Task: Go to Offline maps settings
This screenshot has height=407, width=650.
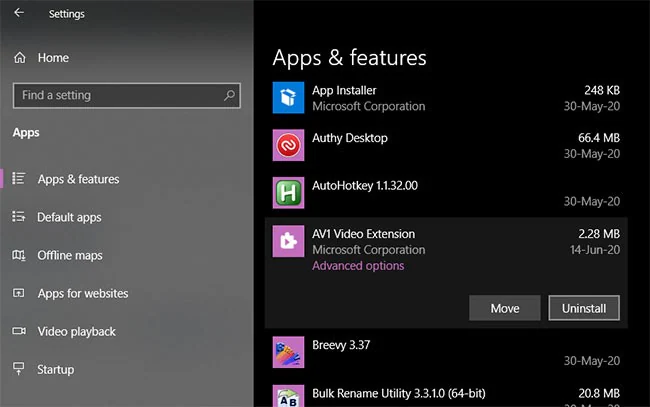Action: tap(70, 255)
